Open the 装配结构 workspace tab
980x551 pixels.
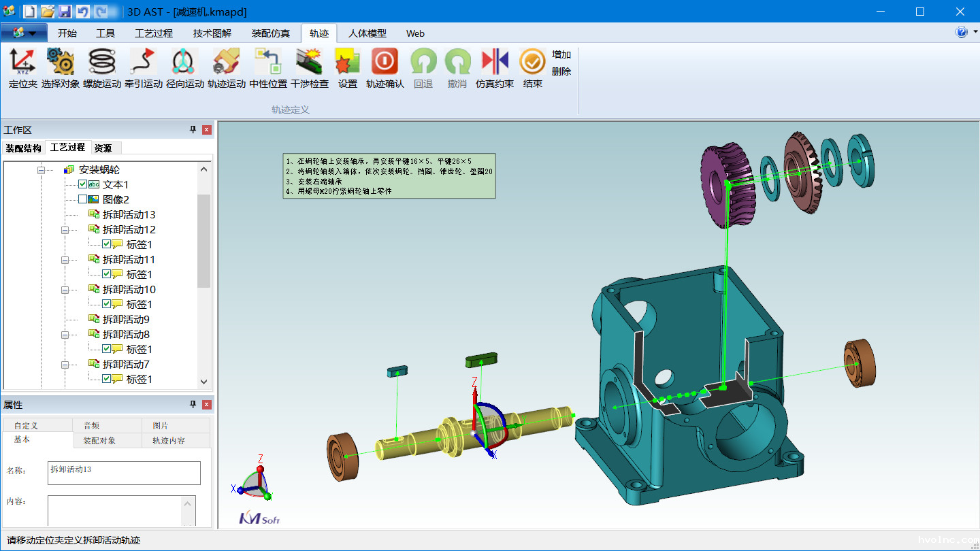tap(23, 148)
